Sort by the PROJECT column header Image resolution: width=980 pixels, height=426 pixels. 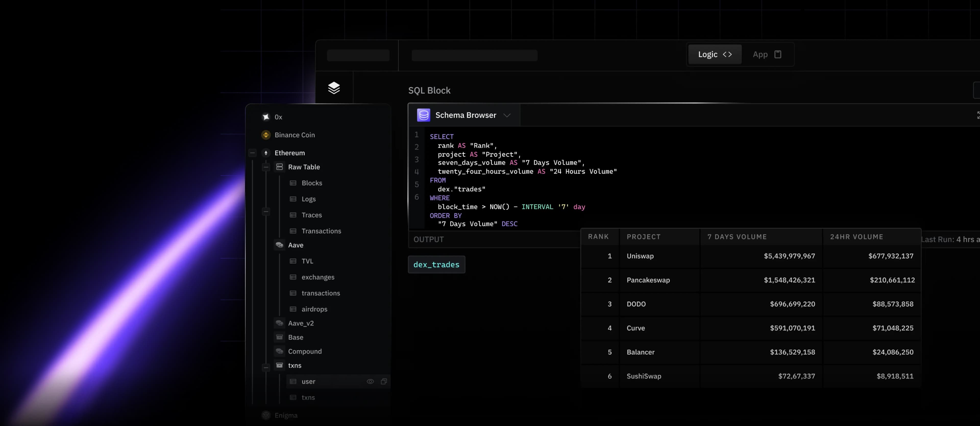click(643, 237)
